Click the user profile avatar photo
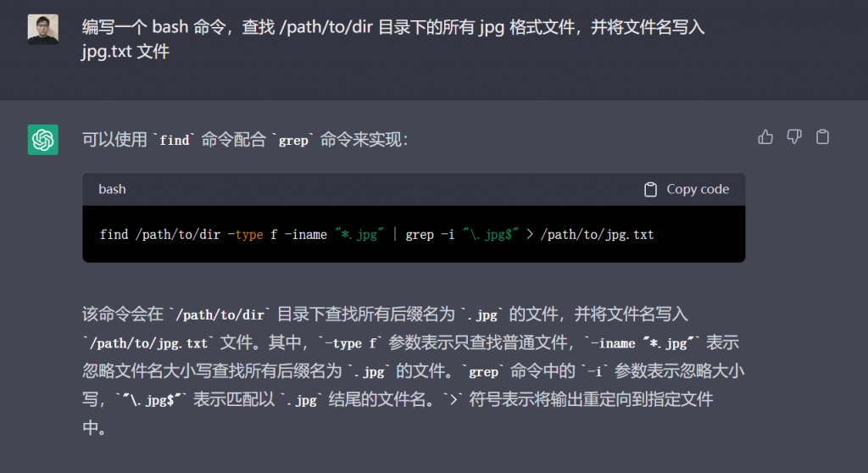868x473 pixels. (43, 30)
